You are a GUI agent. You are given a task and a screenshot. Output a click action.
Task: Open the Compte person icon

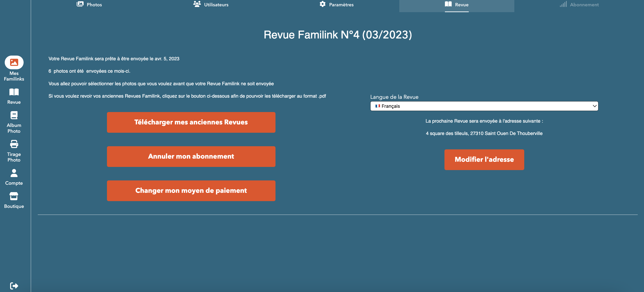pos(14,173)
